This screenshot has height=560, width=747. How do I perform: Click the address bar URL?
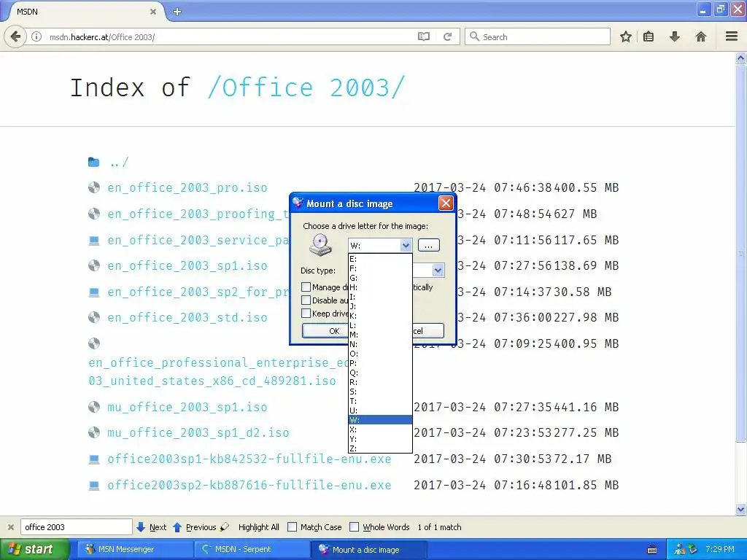click(102, 36)
